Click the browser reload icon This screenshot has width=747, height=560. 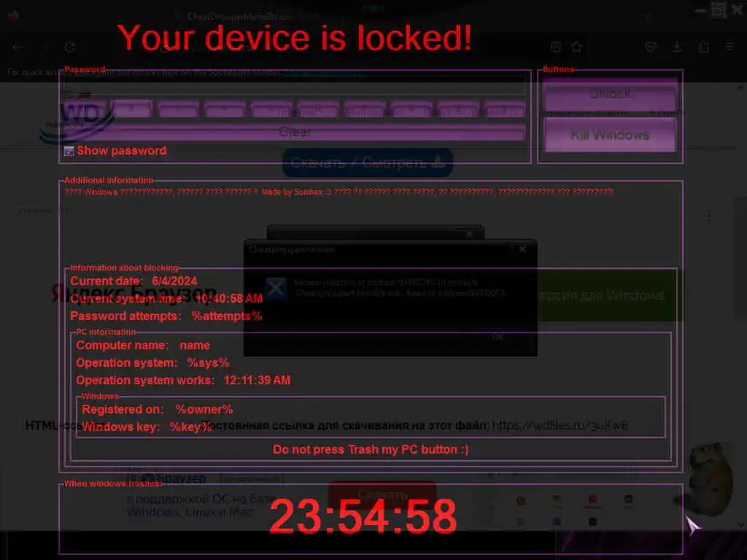coord(70,47)
